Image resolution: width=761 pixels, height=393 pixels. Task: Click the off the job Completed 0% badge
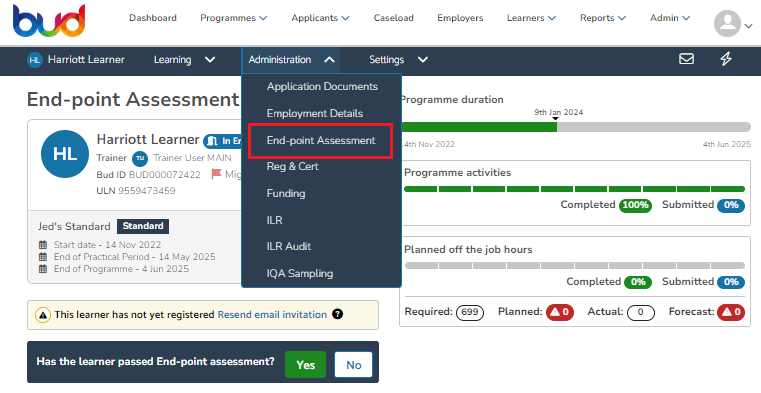pyautogui.click(x=638, y=282)
